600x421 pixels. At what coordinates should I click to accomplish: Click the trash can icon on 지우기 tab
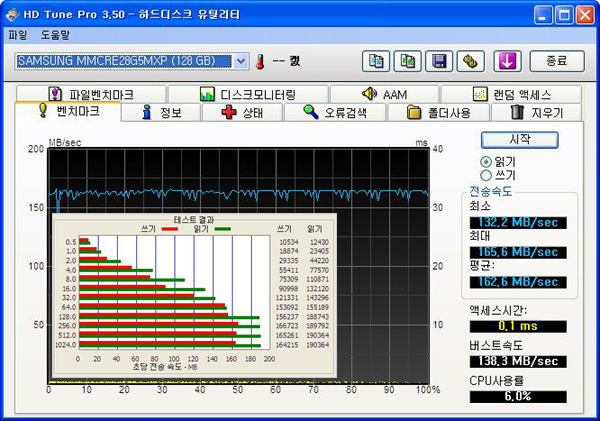click(517, 112)
